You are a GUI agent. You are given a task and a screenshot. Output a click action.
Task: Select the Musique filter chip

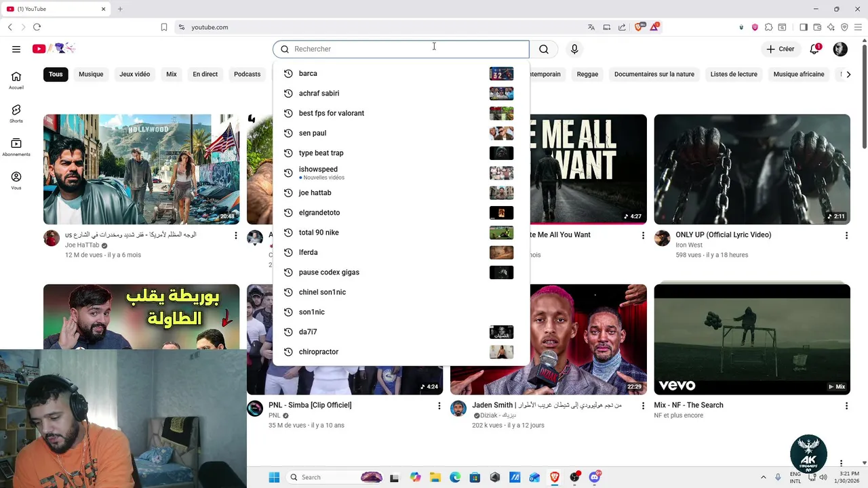(x=91, y=74)
